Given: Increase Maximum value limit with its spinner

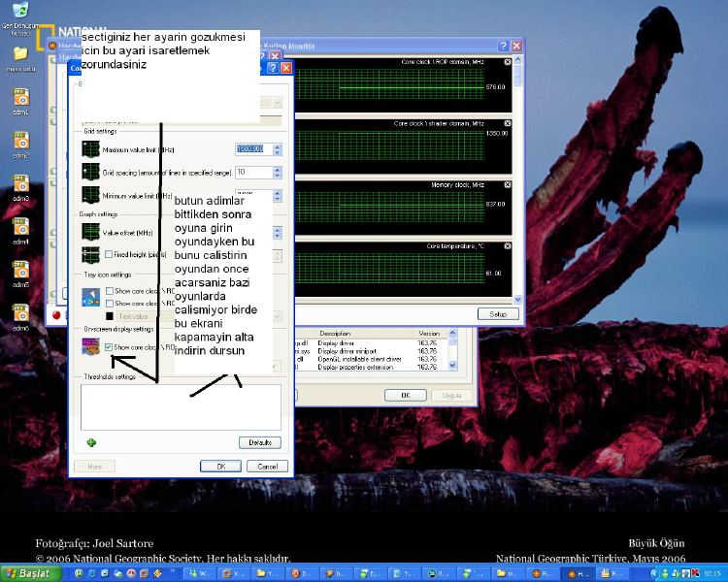Looking at the screenshot, I should click(278, 146).
